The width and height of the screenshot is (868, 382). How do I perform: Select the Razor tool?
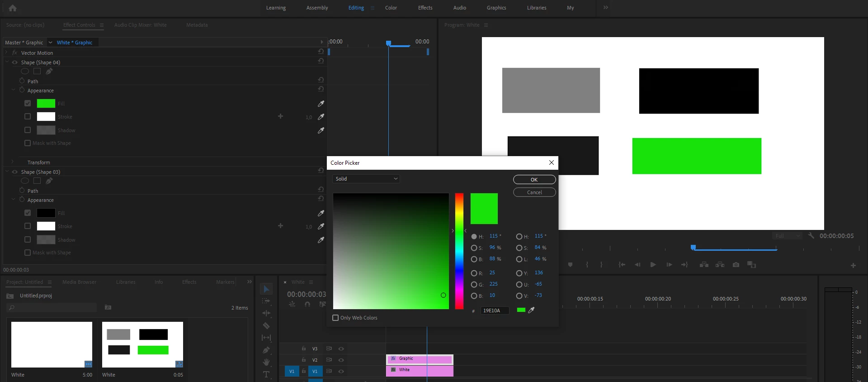click(266, 325)
